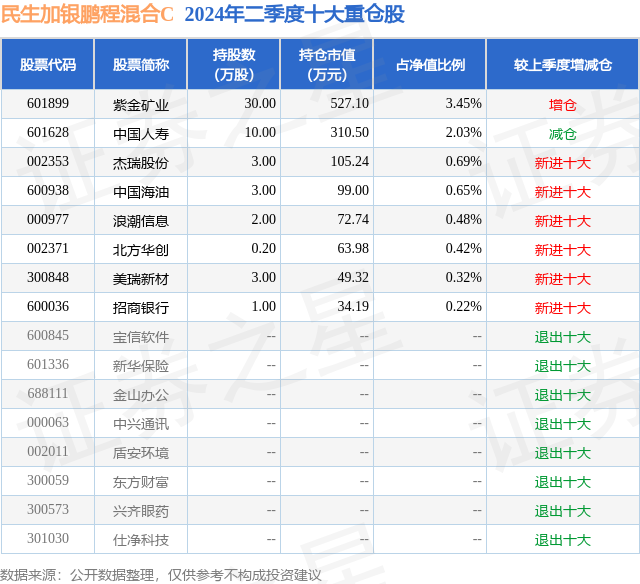Select stock name 中国人寿
This screenshot has height=584, width=640.
coord(141,134)
